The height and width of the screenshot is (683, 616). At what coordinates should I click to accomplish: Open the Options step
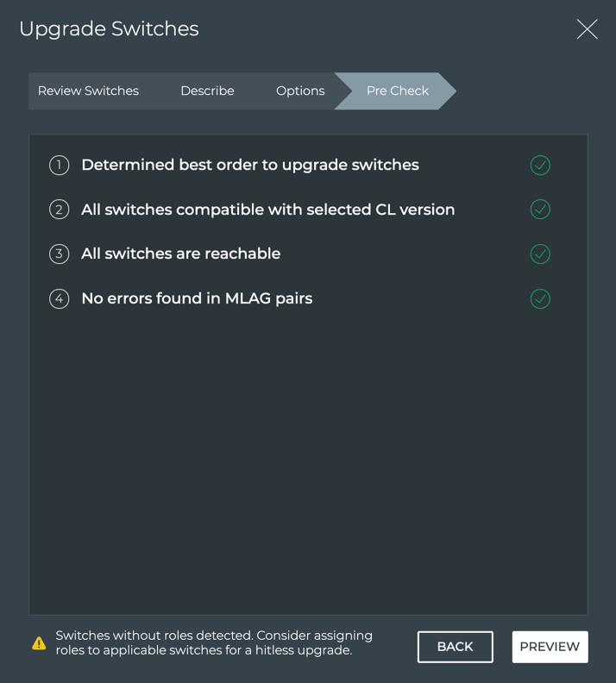(300, 91)
